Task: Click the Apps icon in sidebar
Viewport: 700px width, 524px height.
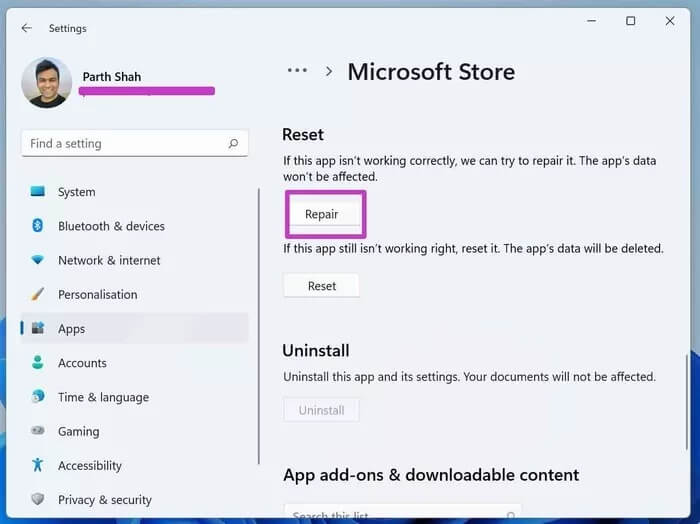Action: click(x=38, y=328)
